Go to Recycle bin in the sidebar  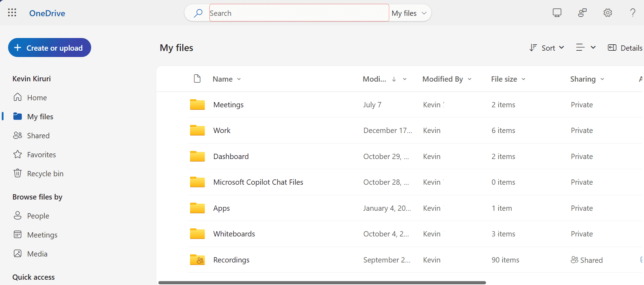[45, 173]
